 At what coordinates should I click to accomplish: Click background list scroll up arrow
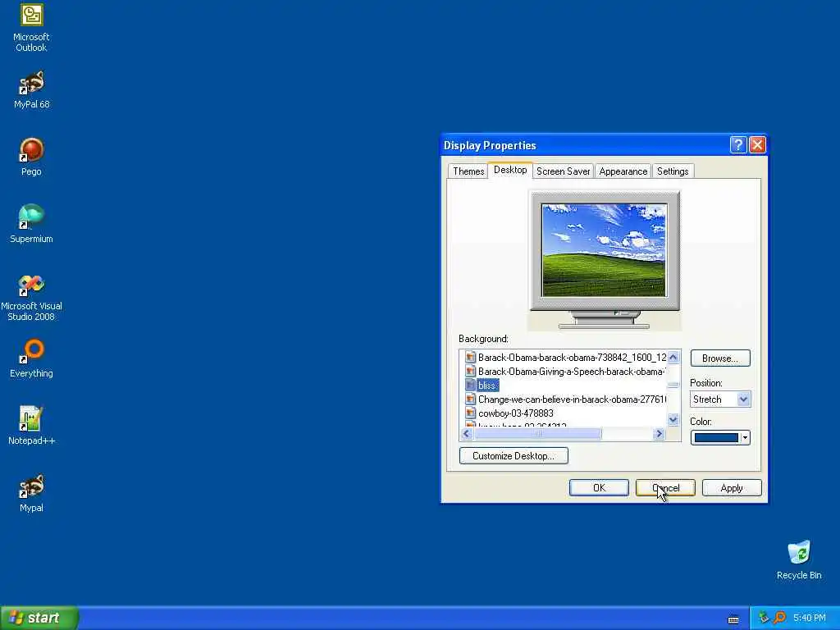(x=673, y=358)
